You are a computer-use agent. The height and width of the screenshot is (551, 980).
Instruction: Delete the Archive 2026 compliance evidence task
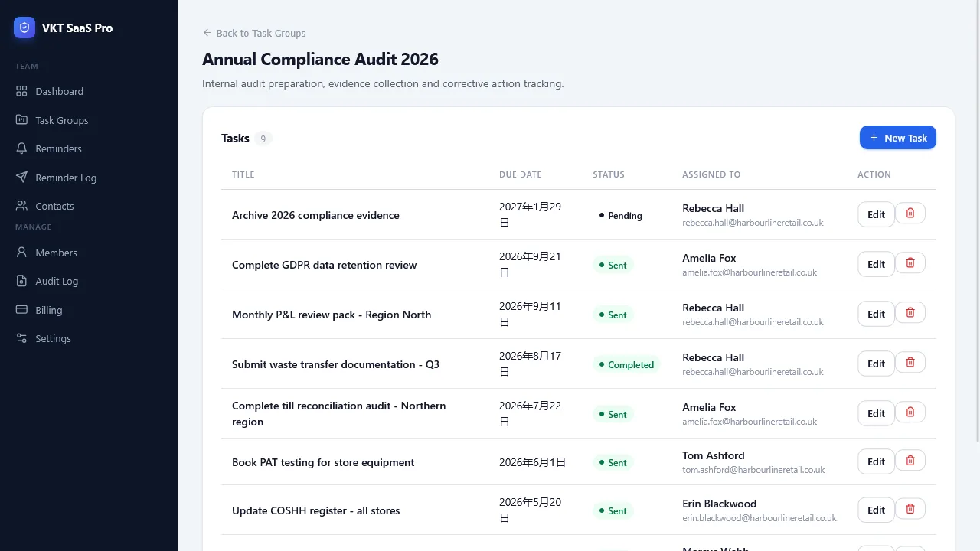tap(910, 214)
